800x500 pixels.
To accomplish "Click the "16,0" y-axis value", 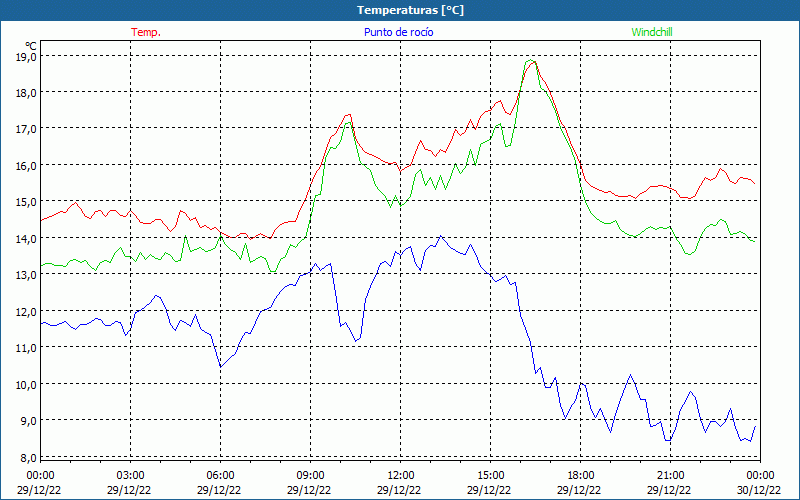I will [26, 166].
